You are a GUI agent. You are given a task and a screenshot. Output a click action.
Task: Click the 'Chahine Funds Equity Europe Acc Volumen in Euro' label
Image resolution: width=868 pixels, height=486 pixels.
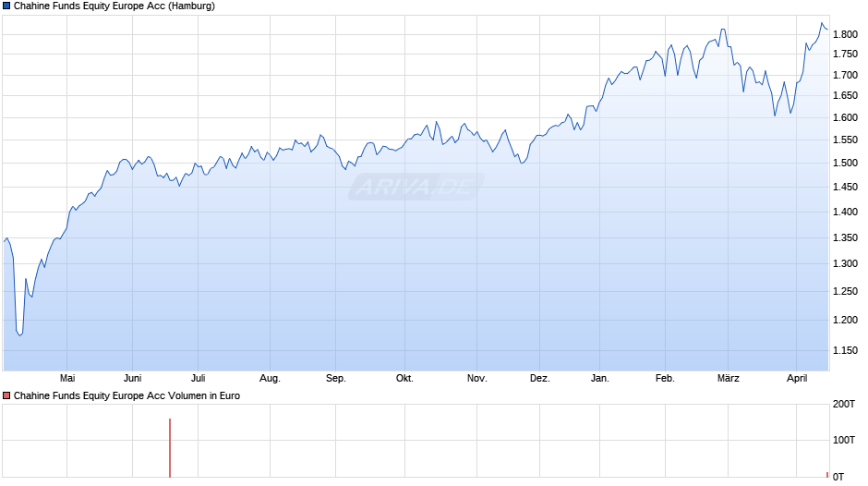click(x=127, y=395)
